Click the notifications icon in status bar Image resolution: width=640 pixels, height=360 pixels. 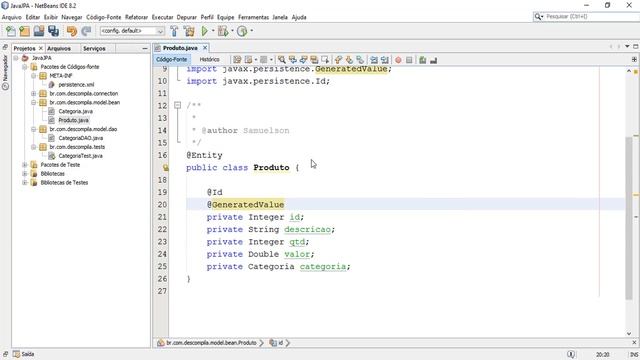(x=571, y=354)
